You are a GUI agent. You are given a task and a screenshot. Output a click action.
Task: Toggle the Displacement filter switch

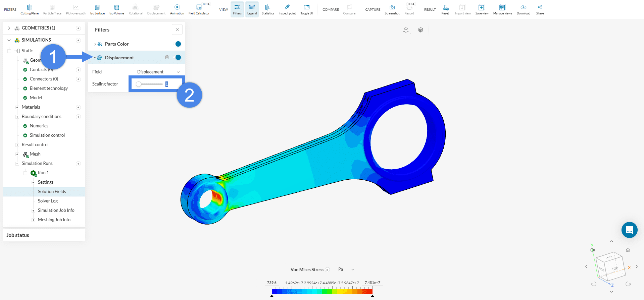point(178,57)
